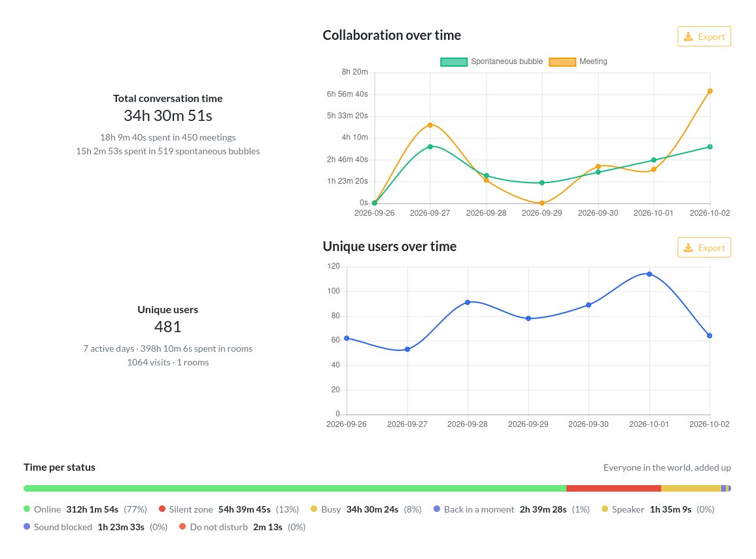Click the Speaker time '1h 35m 9s'
The height and width of the screenshot is (559, 756).
pyautogui.click(x=671, y=509)
